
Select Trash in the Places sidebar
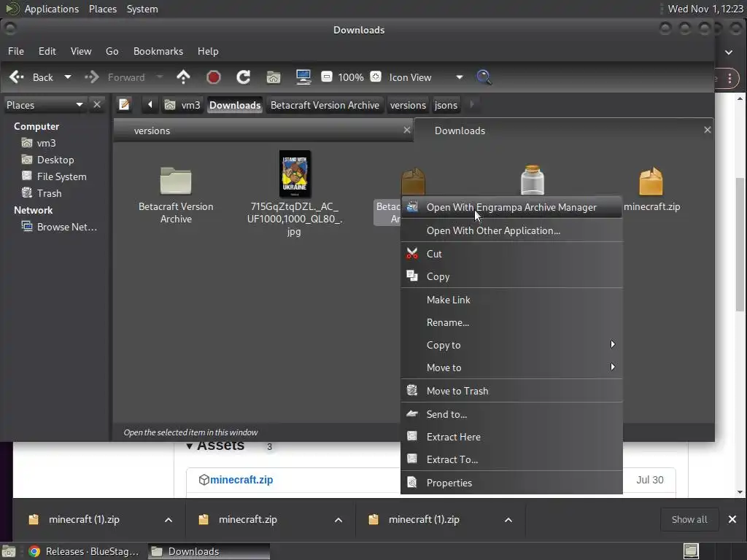point(42,192)
